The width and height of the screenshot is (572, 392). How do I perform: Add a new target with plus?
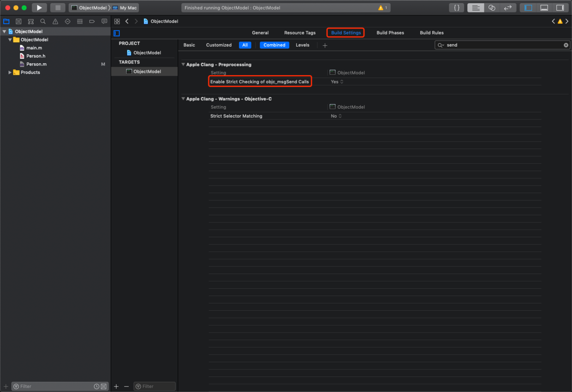[116, 386]
